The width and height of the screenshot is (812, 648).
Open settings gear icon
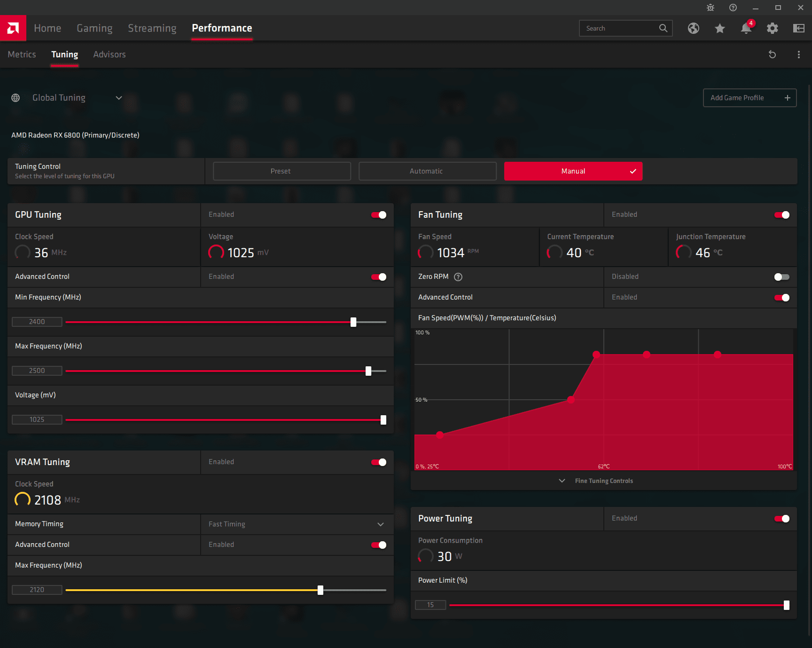(x=773, y=28)
